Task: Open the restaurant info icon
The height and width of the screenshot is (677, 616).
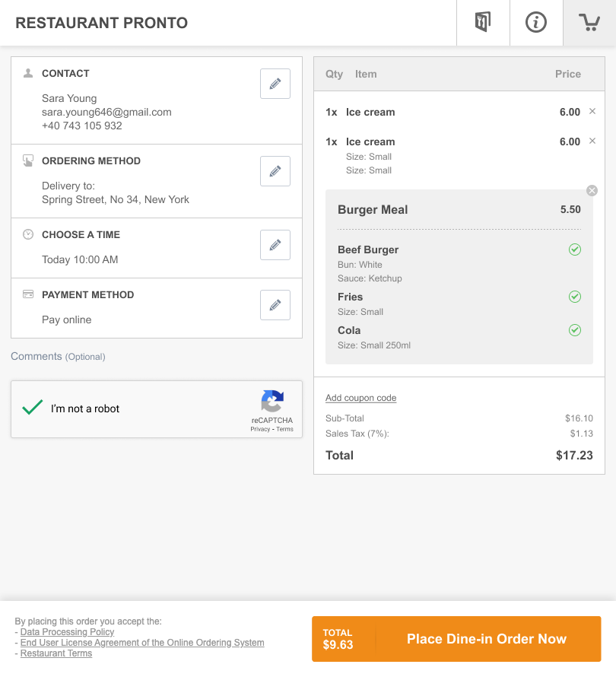Action: 536,23
